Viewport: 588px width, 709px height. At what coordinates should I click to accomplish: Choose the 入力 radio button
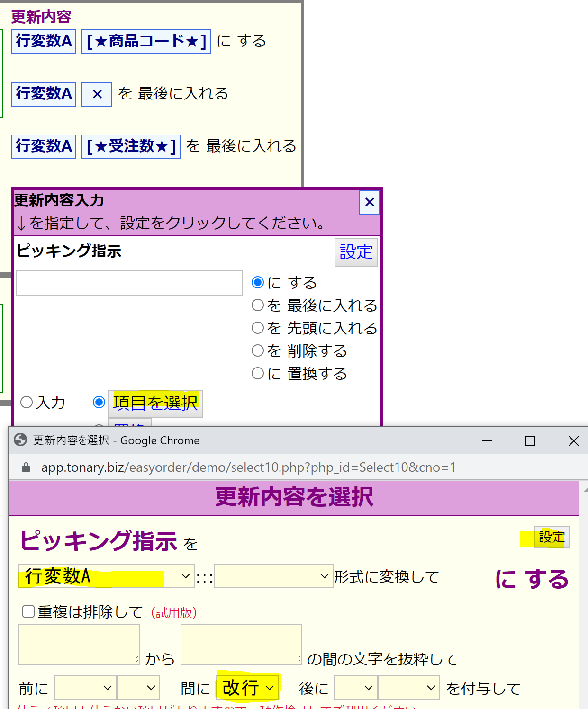(27, 402)
